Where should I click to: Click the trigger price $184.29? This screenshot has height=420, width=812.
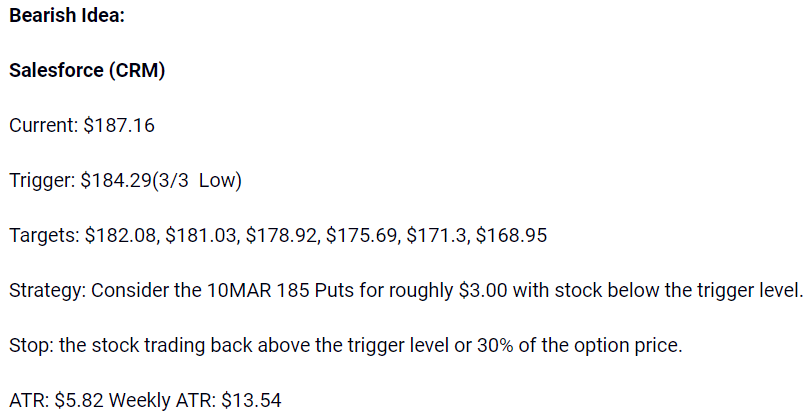[116, 180]
